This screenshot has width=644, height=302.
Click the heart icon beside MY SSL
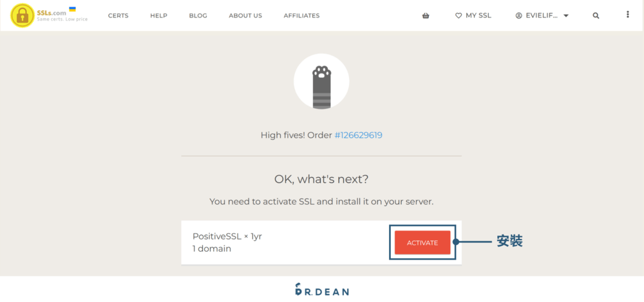(459, 15)
